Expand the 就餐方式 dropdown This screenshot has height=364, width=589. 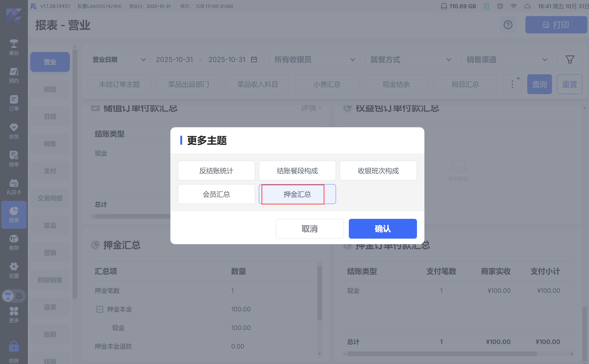(411, 59)
